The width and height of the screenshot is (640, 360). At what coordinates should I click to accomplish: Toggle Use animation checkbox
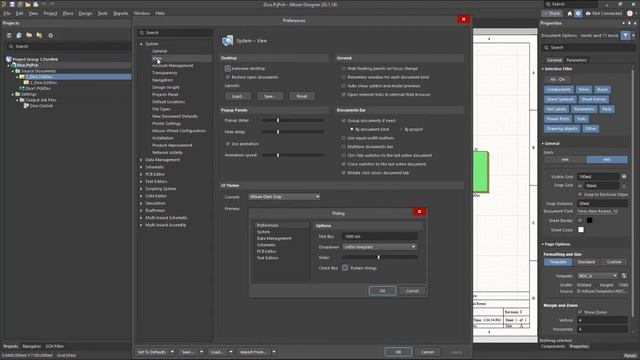coord(228,144)
